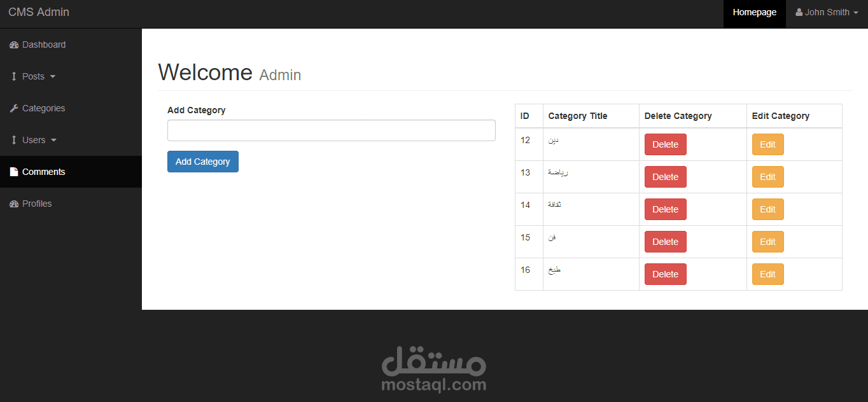Delete category with ID 12
Image resolution: width=868 pixels, height=402 pixels.
tap(666, 144)
